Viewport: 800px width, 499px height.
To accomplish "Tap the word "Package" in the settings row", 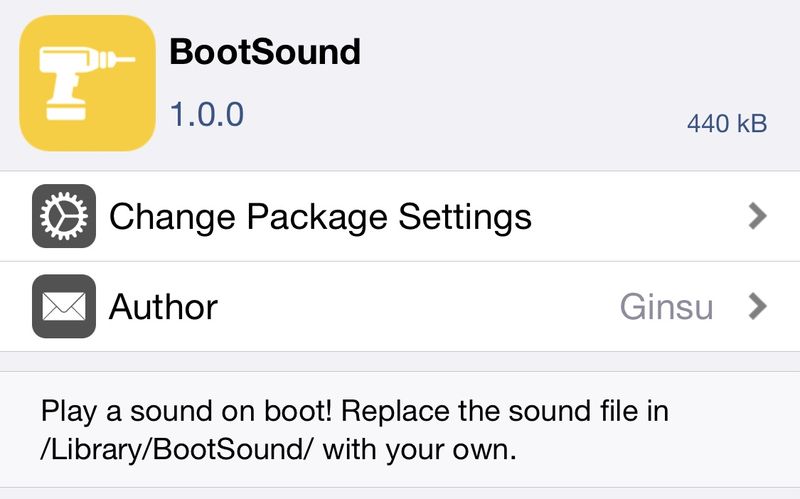I will [x=317, y=217].
